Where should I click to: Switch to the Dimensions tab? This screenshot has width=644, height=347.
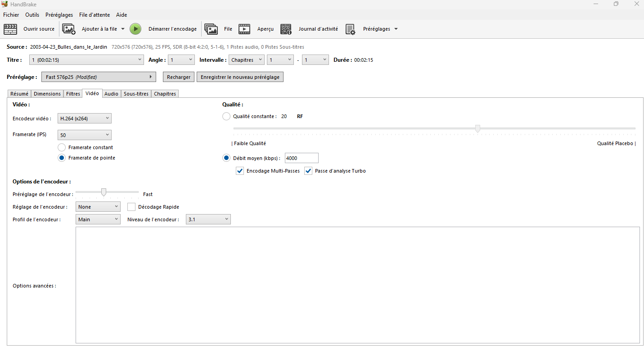click(x=47, y=94)
